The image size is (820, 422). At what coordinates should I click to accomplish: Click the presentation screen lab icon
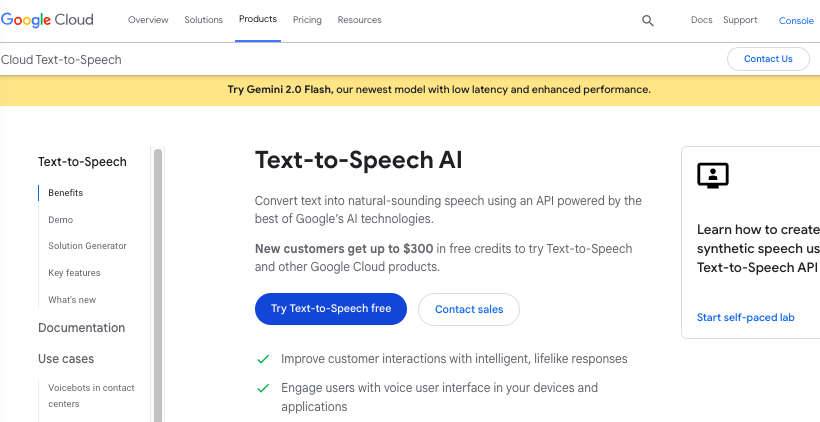coord(713,176)
